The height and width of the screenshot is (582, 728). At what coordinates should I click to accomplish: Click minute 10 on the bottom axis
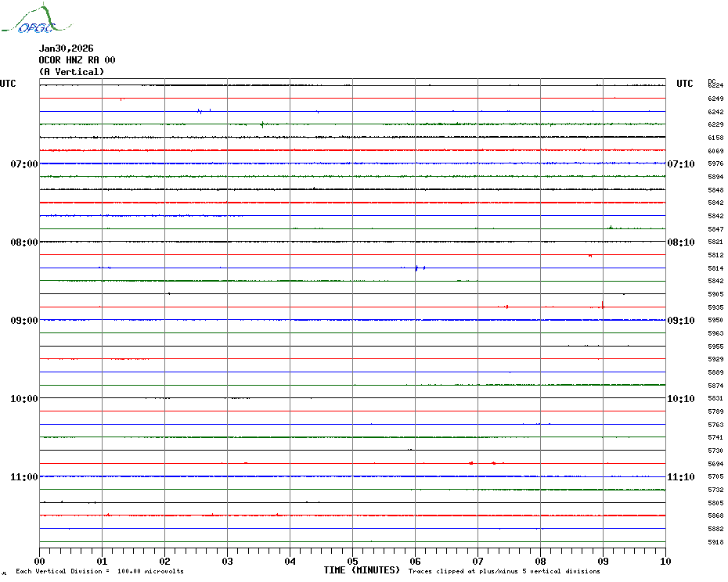[x=665, y=561]
